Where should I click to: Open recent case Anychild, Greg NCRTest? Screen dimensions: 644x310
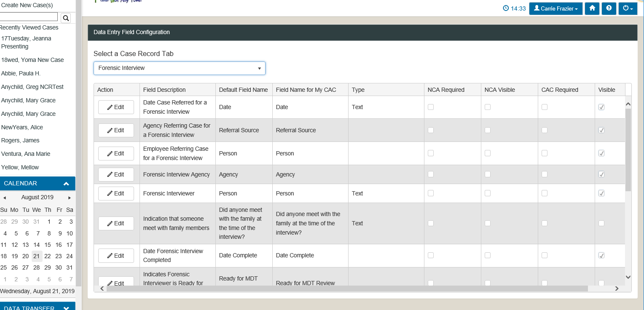coord(32,87)
